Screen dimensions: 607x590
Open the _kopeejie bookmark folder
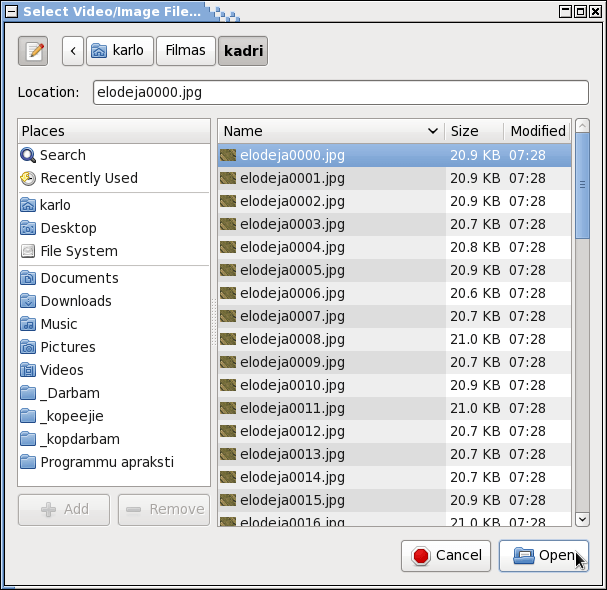point(114,416)
